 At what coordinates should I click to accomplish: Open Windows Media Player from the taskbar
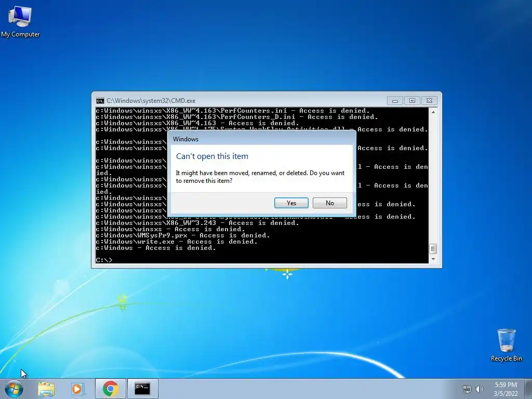click(x=77, y=389)
